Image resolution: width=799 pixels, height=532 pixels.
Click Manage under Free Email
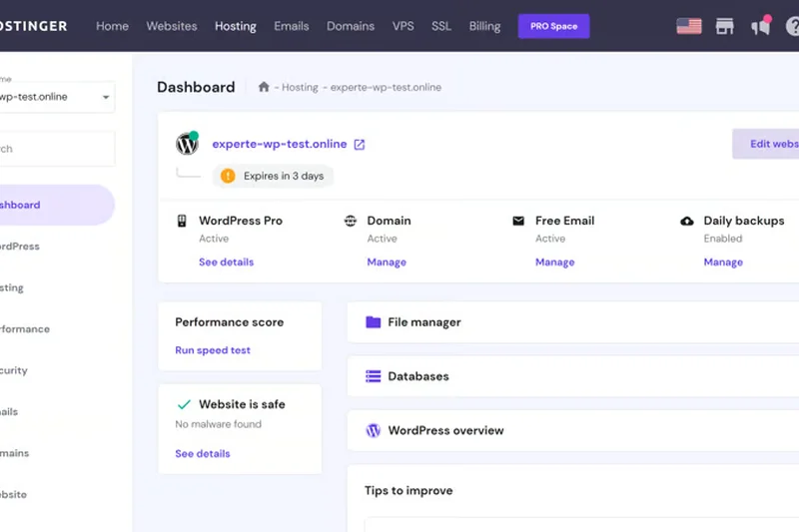(x=555, y=262)
